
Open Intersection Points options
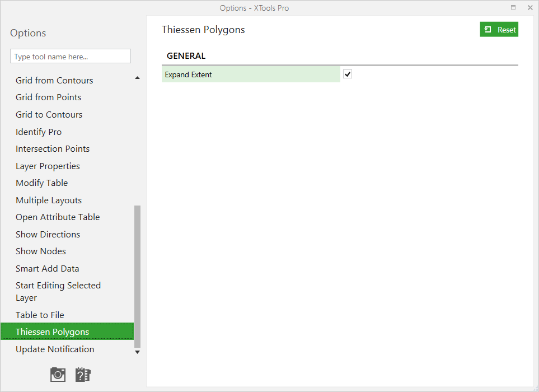pos(53,149)
